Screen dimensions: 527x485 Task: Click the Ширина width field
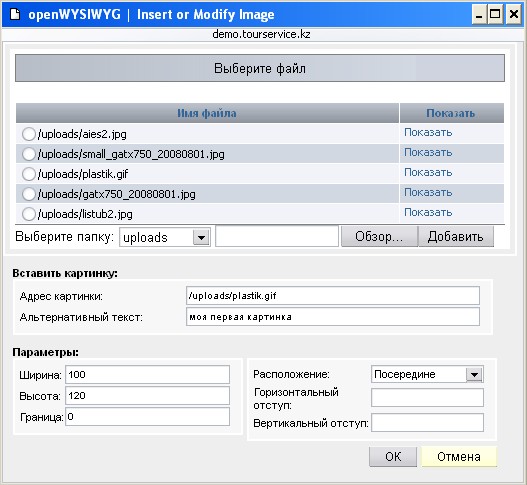[148, 374]
